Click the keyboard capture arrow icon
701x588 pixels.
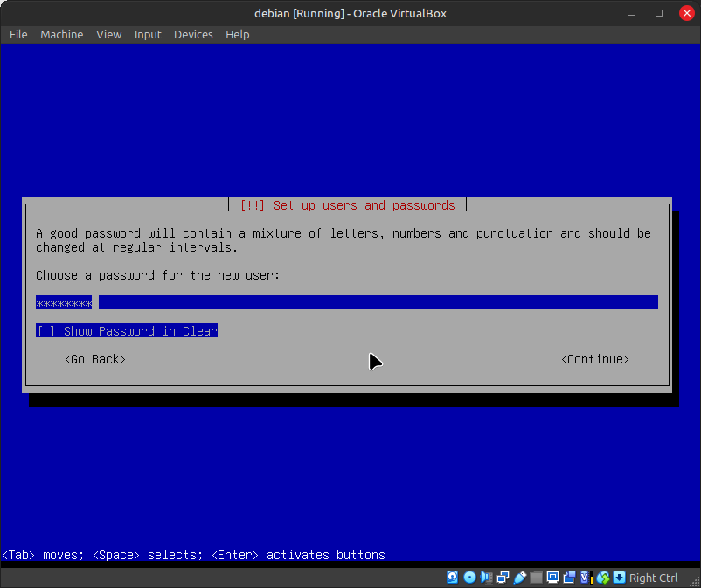point(619,578)
